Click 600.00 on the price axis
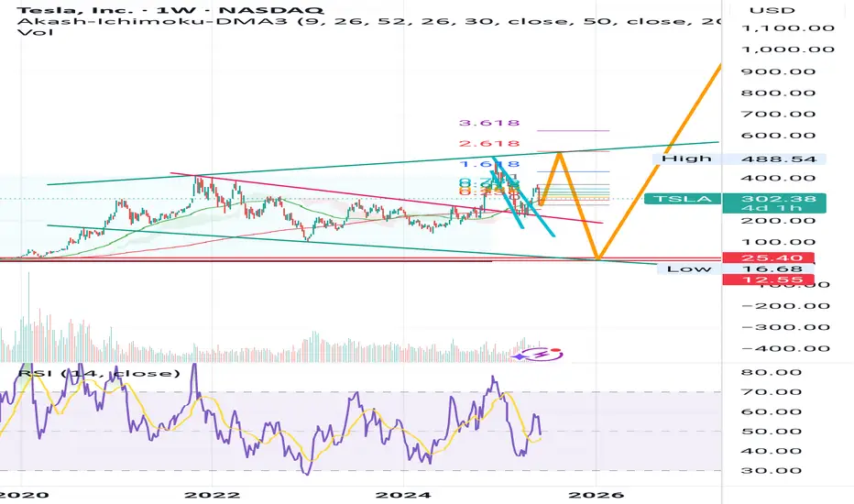The width and height of the screenshot is (854, 504). coord(778,136)
